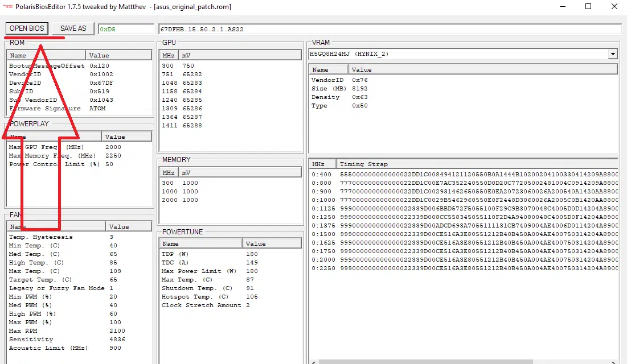Select the VRAM VendorID value 0x76

pyautogui.click(x=360, y=80)
